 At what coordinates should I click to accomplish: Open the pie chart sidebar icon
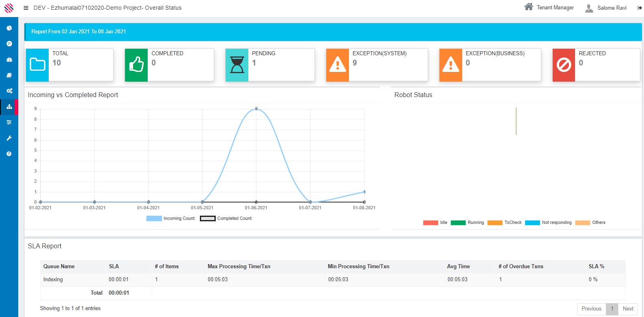[x=9, y=28]
